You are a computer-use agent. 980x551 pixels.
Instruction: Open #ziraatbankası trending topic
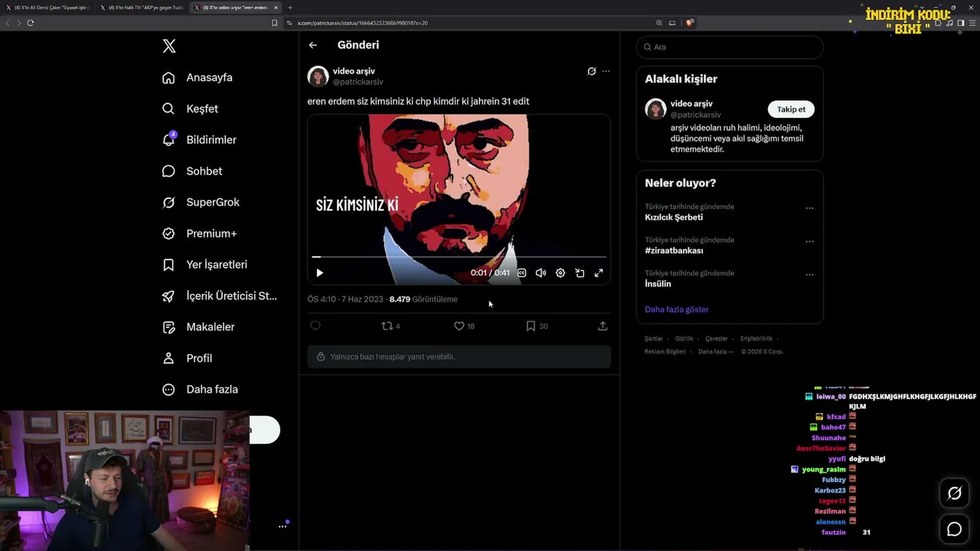(674, 250)
